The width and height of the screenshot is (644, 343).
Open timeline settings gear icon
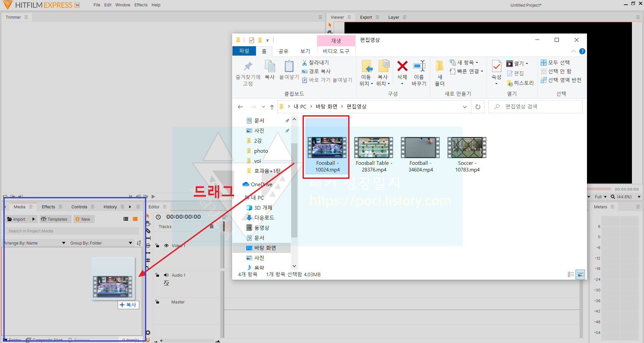click(x=148, y=333)
